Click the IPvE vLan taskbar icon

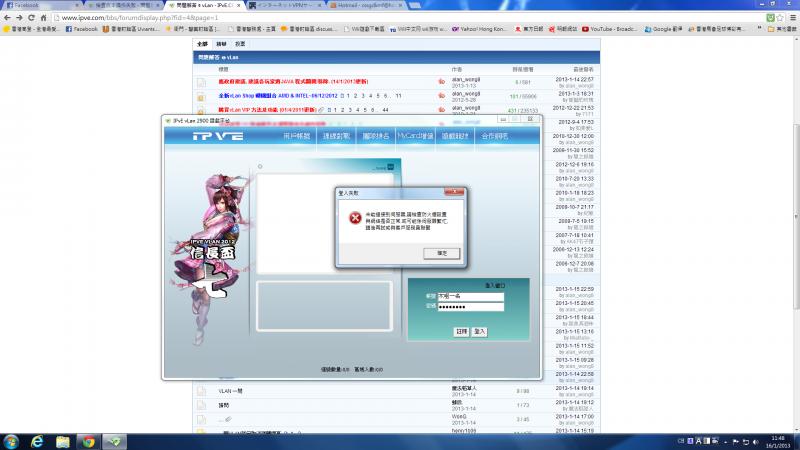pyautogui.click(x=114, y=441)
